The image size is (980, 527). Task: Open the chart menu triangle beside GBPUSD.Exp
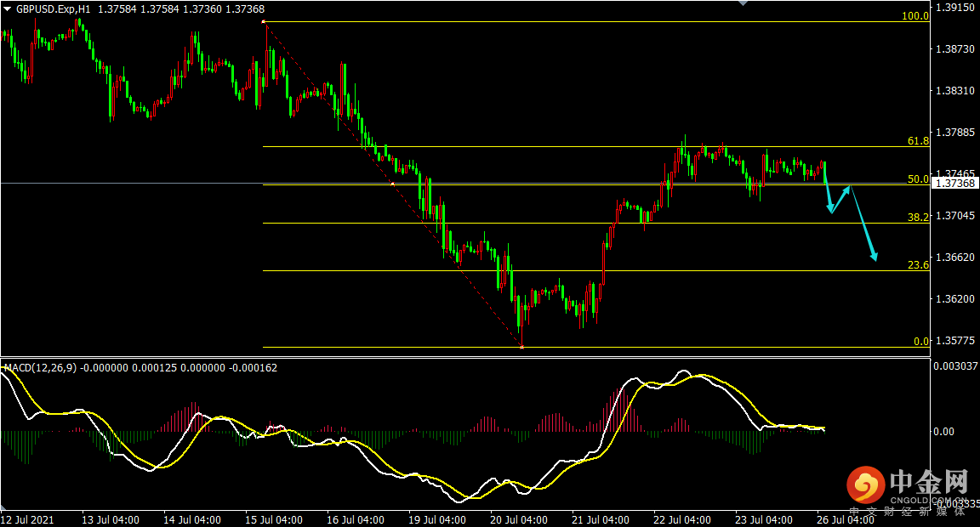pyautogui.click(x=7, y=9)
